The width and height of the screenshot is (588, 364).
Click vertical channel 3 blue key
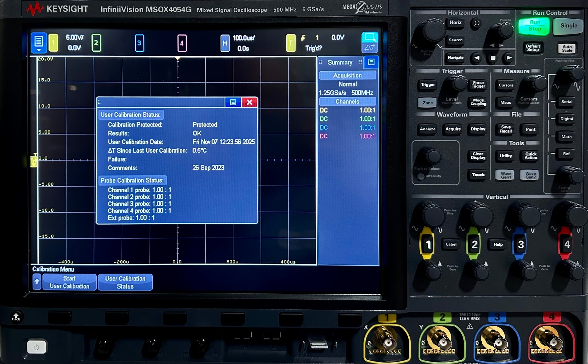[521, 245]
